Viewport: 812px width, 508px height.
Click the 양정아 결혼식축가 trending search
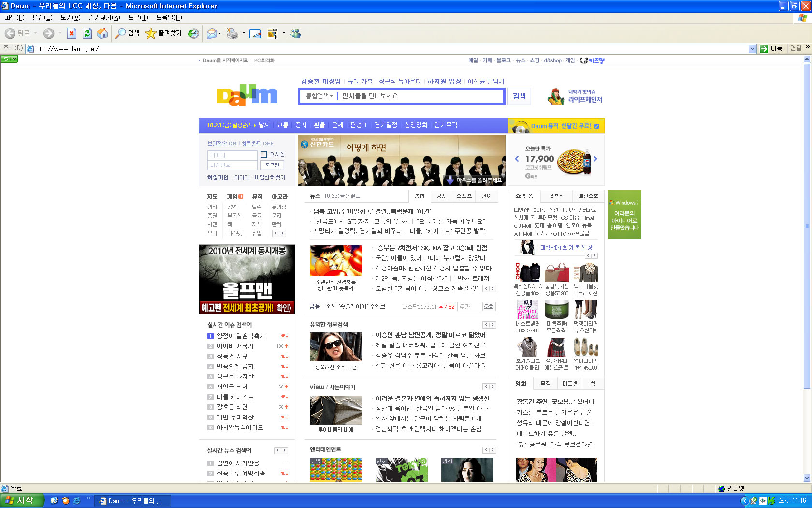[241, 336]
